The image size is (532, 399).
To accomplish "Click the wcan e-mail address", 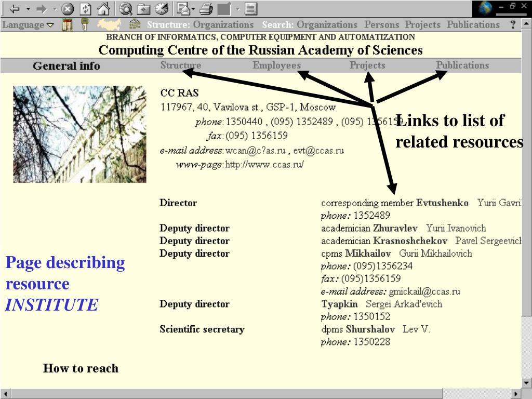I will point(256,151).
